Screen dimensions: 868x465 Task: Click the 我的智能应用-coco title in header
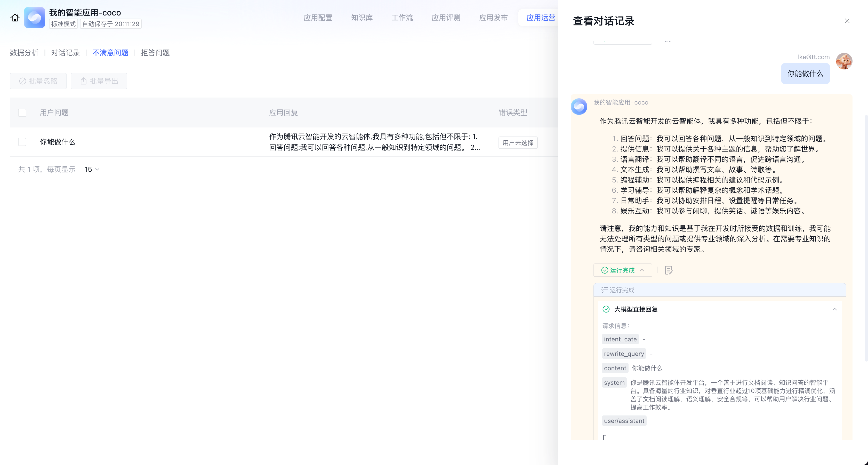tap(85, 12)
